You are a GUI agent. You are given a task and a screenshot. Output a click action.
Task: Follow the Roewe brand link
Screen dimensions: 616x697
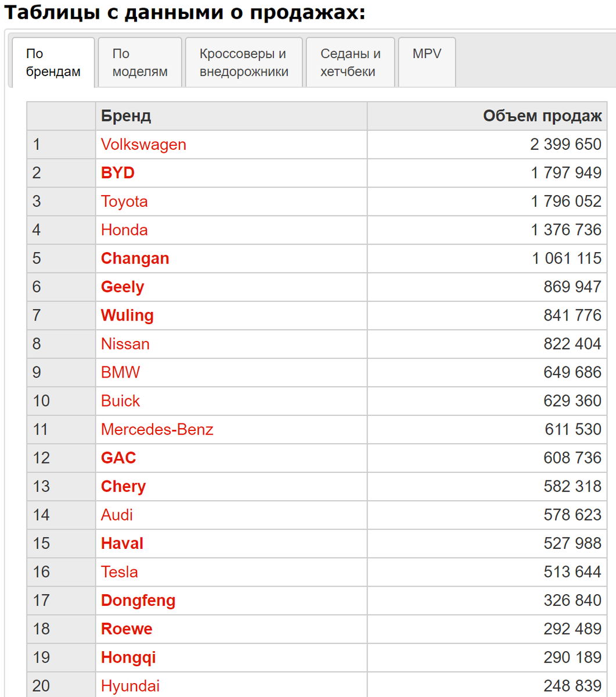coord(127,628)
